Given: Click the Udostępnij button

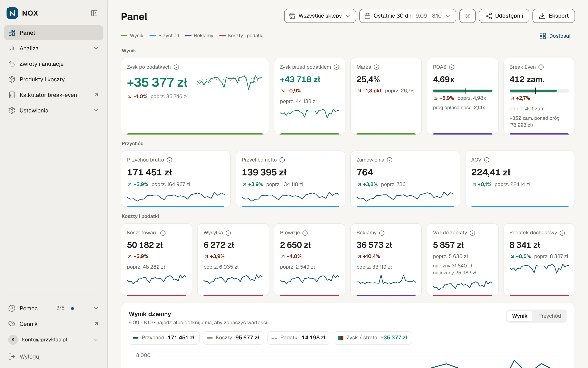Looking at the screenshot, I should coord(504,16).
